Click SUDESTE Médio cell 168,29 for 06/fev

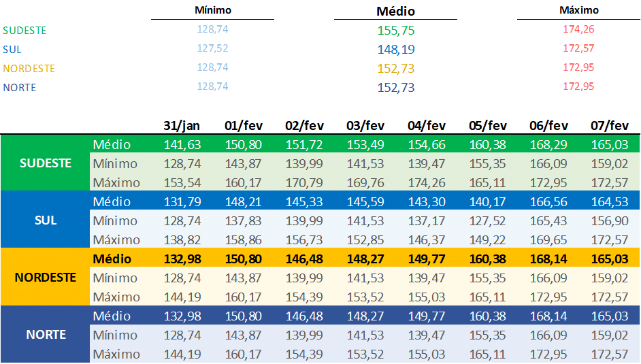[548, 145]
